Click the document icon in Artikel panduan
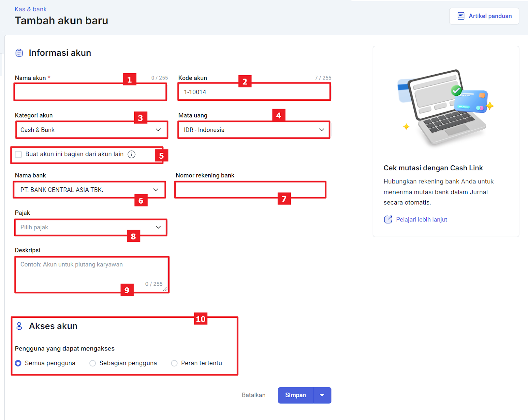The height and width of the screenshot is (420, 528). pyautogui.click(x=461, y=16)
